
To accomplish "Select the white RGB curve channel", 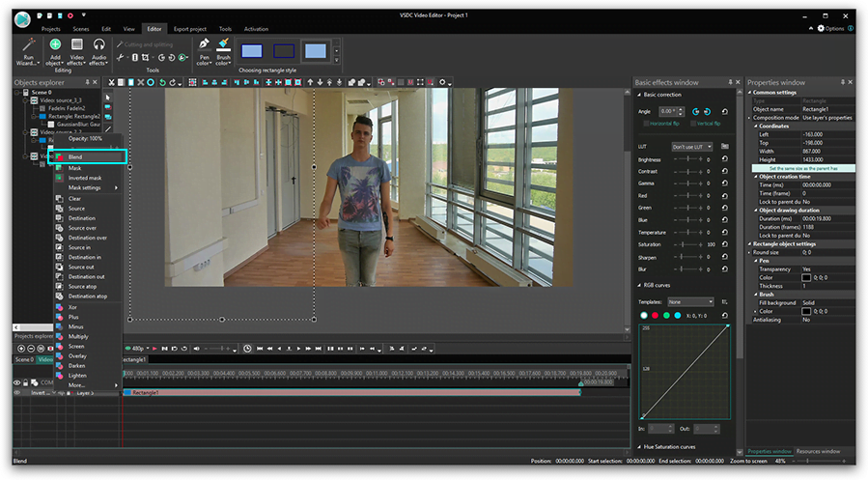I will pyautogui.click(x=643, y=315).
